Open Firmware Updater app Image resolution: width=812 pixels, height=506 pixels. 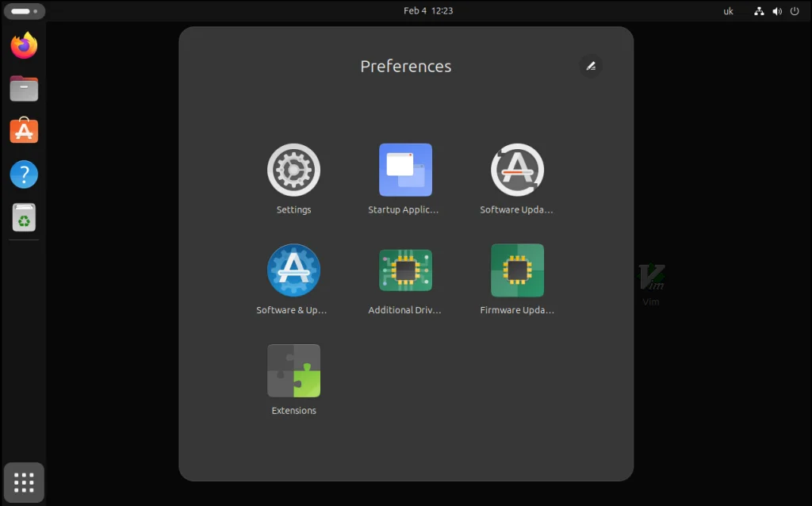point(517,270)
